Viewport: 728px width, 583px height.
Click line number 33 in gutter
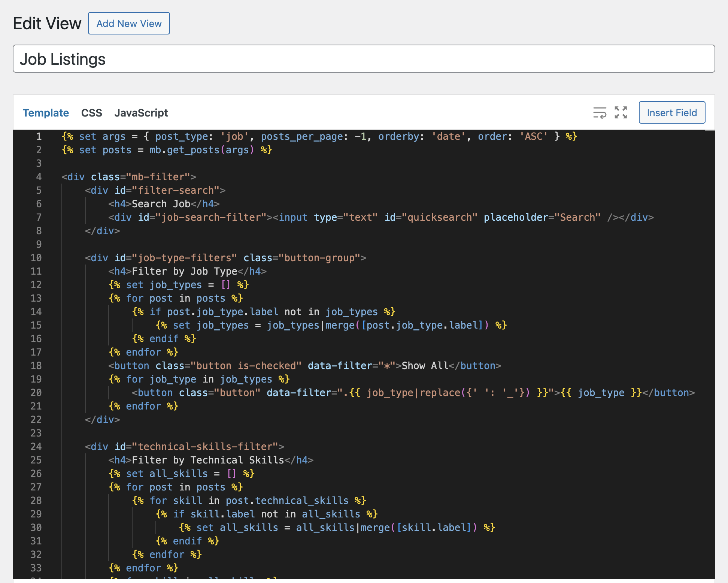tap(36, 568)
